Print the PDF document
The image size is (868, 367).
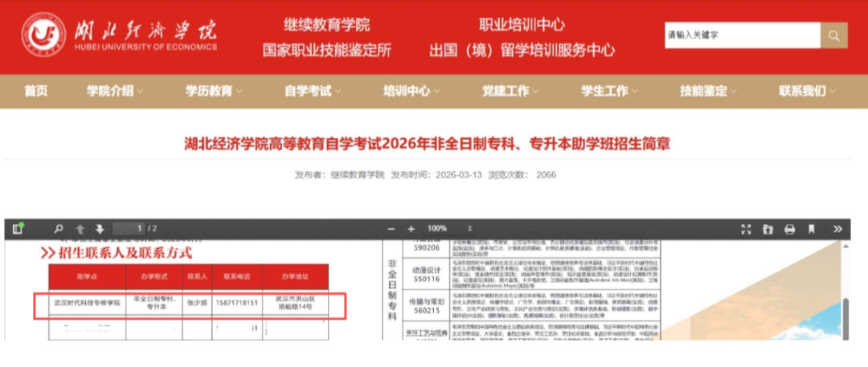[x=789, y=229]
